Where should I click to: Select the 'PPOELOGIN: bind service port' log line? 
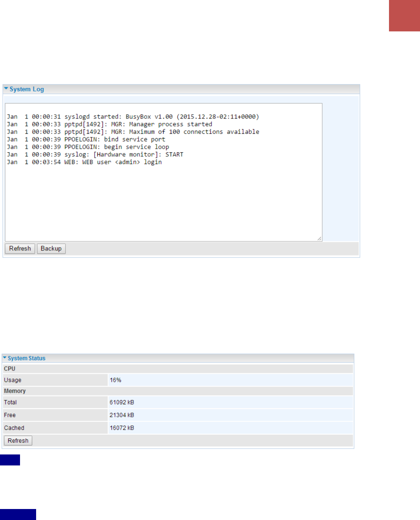coord(86,139)
